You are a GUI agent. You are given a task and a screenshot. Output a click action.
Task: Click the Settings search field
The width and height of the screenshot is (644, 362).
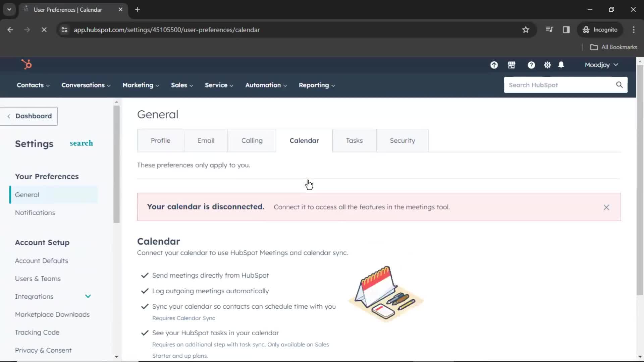click(x=81, y=143)
